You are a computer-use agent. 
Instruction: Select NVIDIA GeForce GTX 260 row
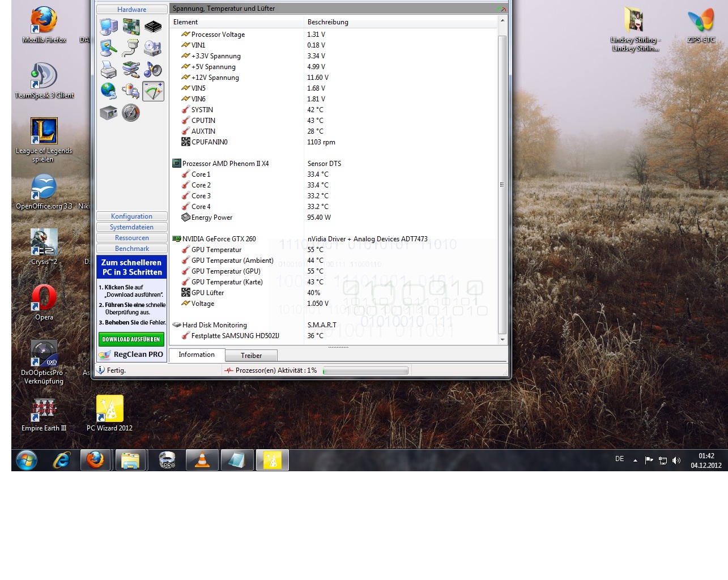click(334, 239)
